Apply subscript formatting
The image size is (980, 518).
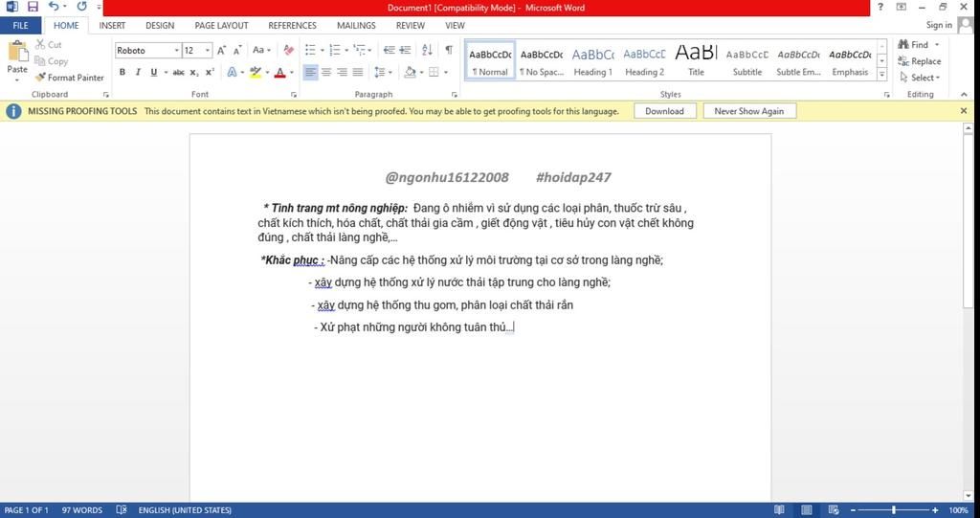[x=194, y=73]
